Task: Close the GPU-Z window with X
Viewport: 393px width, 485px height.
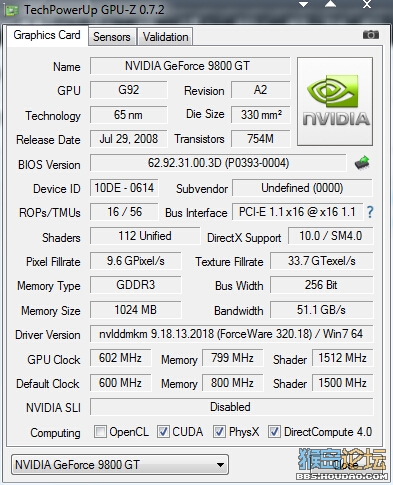Action: pyautogui.click(x=367, y=4)
